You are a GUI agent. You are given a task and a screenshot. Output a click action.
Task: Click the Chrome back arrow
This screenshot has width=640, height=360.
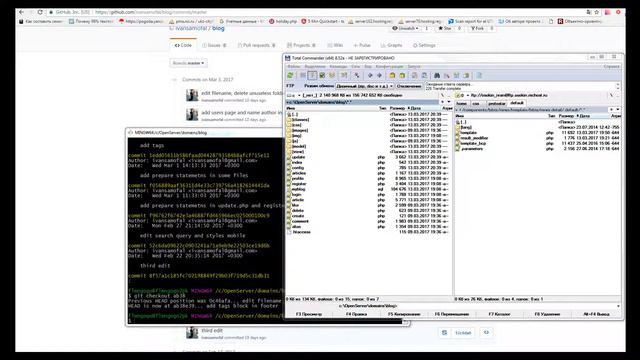pos(22,12)
